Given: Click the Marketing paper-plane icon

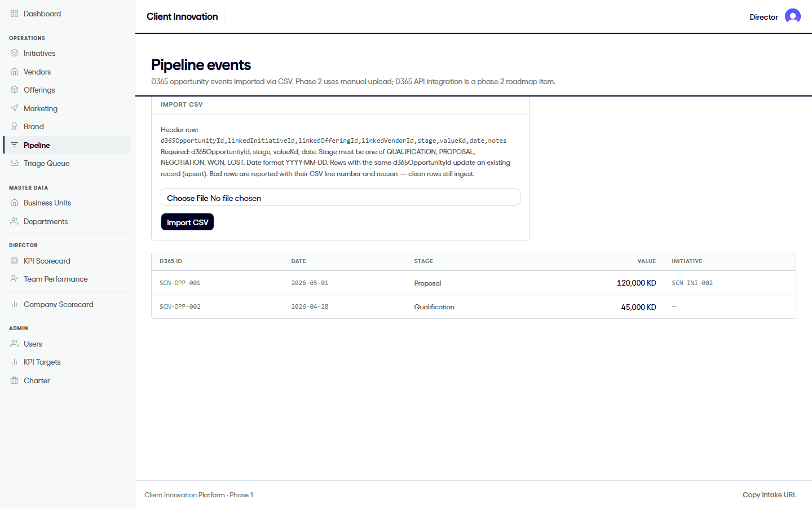Looking at the screenshot, I should (14, 108).
